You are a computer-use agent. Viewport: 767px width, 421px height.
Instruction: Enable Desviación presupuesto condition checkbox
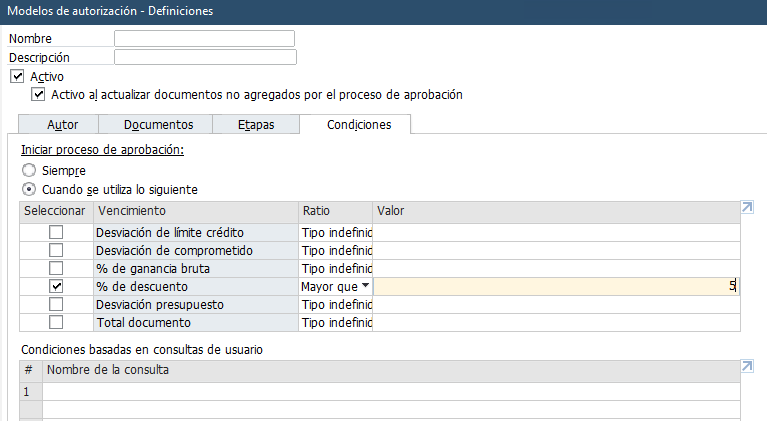[56, 304]
